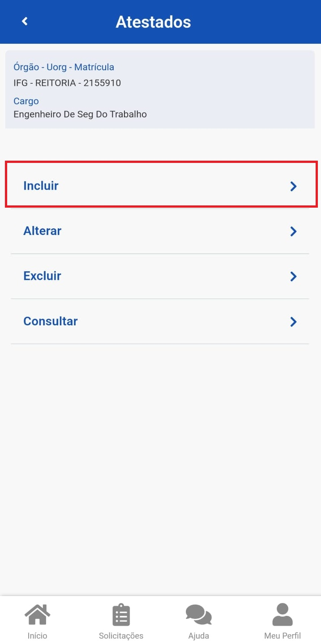This screenshot has width=321, height=644.
Task: Tap the chevron next to Alterar
Action: (293, 231)
